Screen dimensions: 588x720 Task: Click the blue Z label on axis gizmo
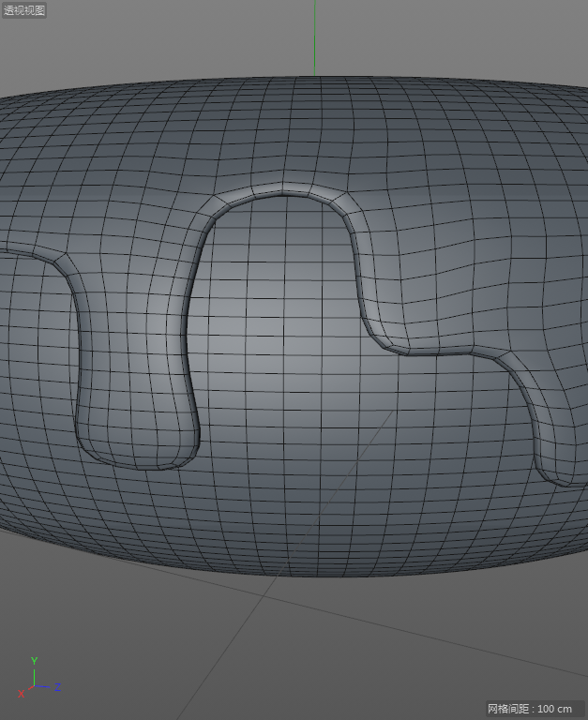point(57,687)
